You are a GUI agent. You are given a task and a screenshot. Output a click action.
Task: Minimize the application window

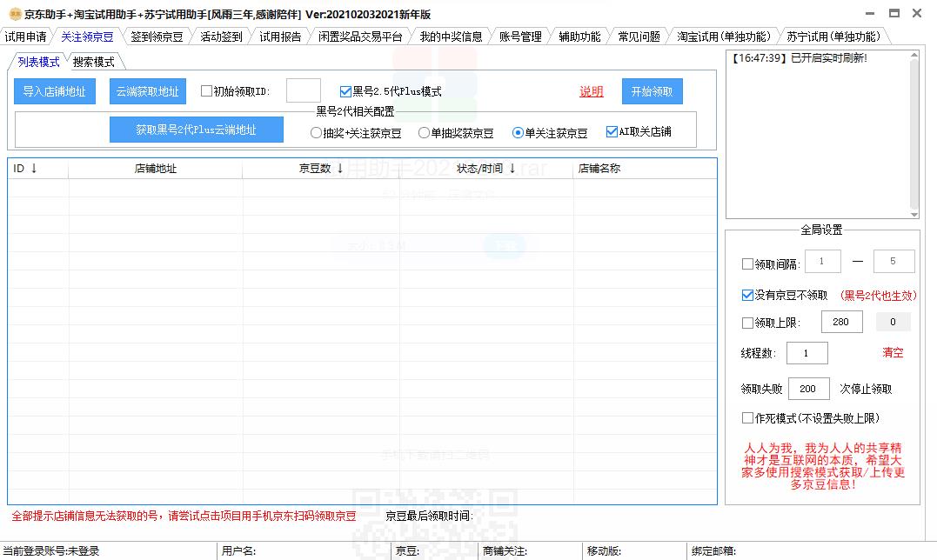click(870, 13)
